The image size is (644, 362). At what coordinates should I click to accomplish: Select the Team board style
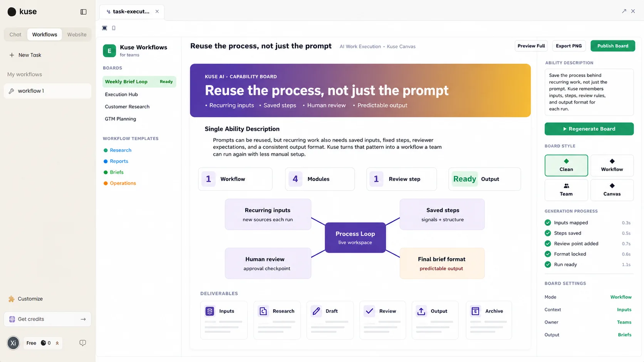click(x=566, y=190)
